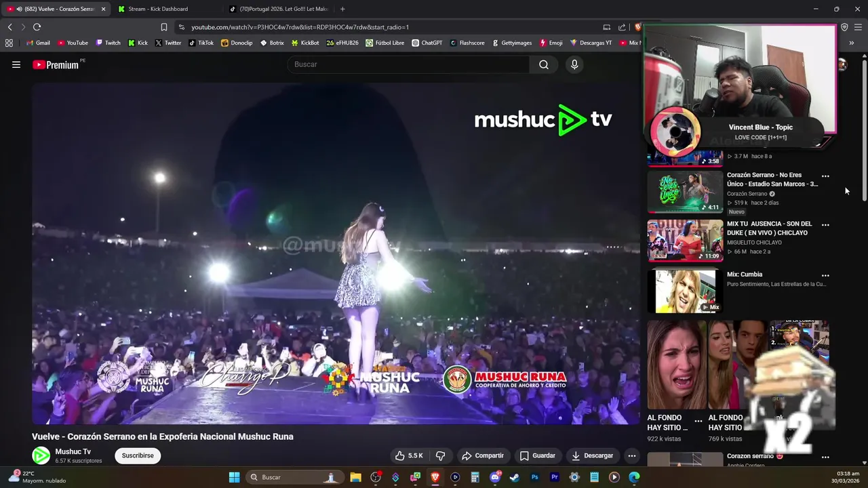Open the Descargas YT bookmark
This screenshot has height=488, width=868.
click(x=591, y=43)
